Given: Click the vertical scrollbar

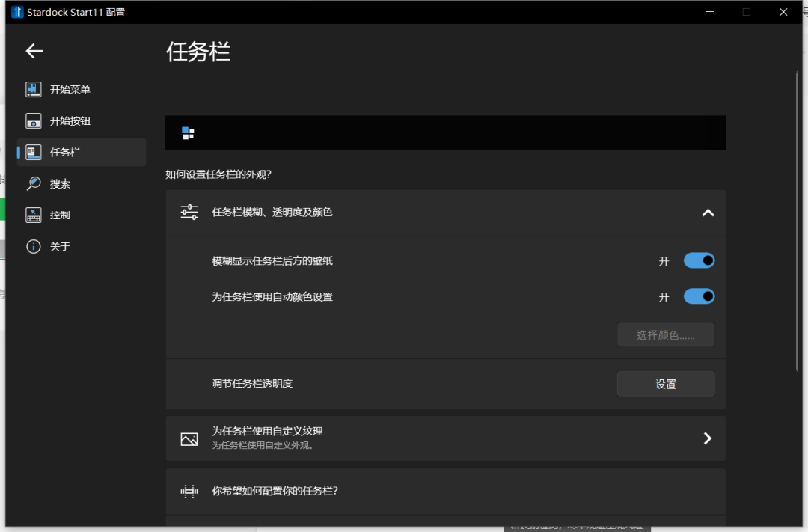Looking at the screenshot, I should (x=797, y=221).
